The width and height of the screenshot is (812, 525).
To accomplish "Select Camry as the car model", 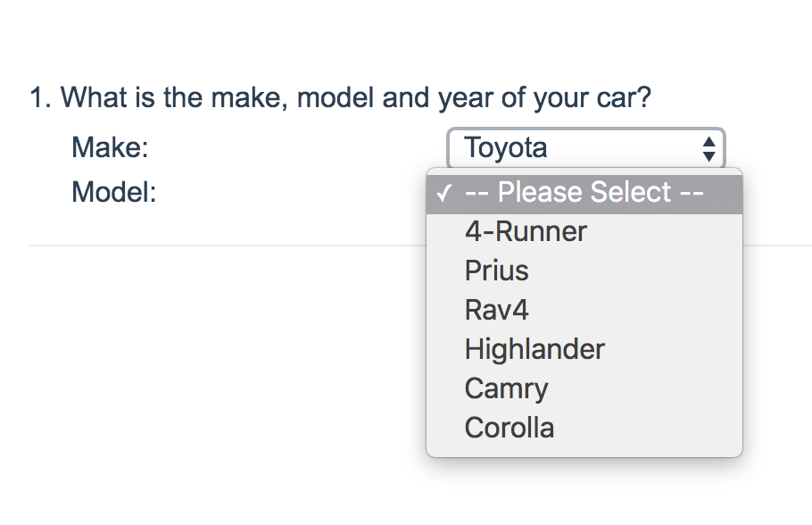I will pyautogui.click(x=506, y=388).
